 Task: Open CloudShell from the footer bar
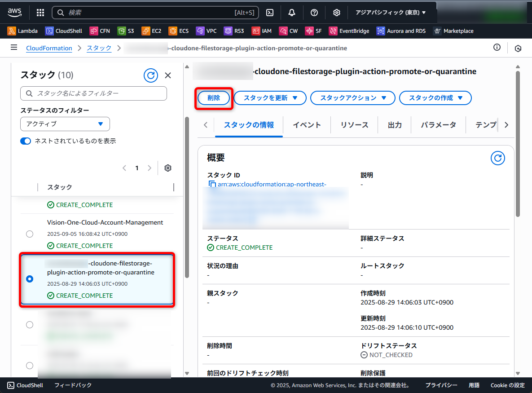tap(26, 385)
